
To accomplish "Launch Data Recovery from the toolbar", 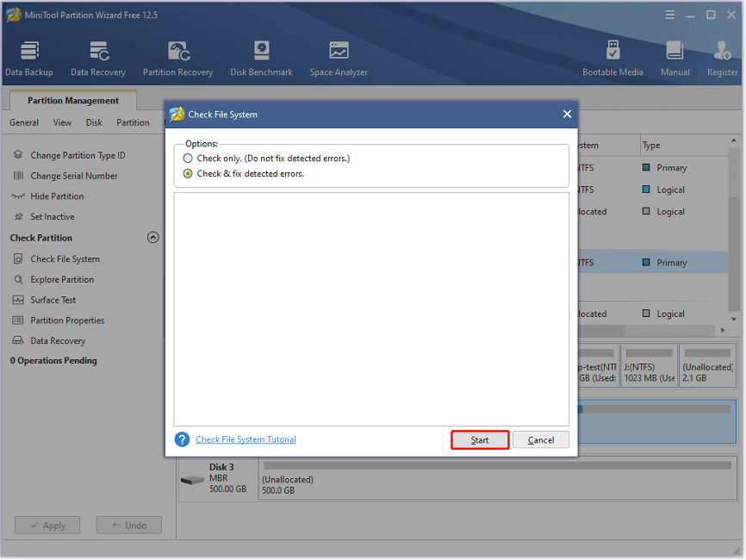I will pos(97,56).
